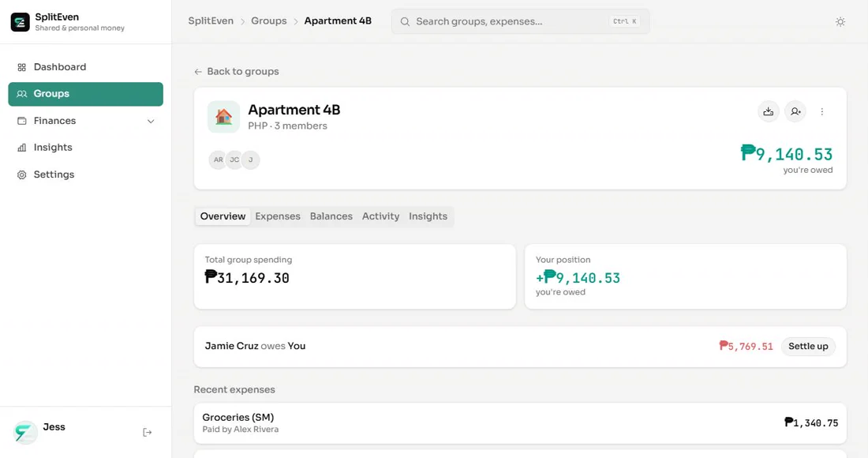Image resolution: width=868 pixels, height=458 pixels.
Task: Switch to the Overview tab
Action: [x=223, y=216]
